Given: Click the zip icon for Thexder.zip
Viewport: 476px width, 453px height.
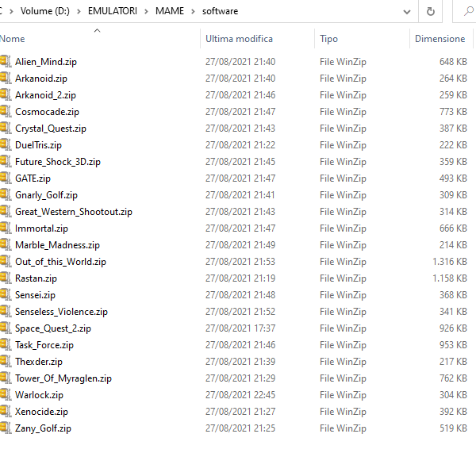Looking at the screenshot, I should 6,361.
